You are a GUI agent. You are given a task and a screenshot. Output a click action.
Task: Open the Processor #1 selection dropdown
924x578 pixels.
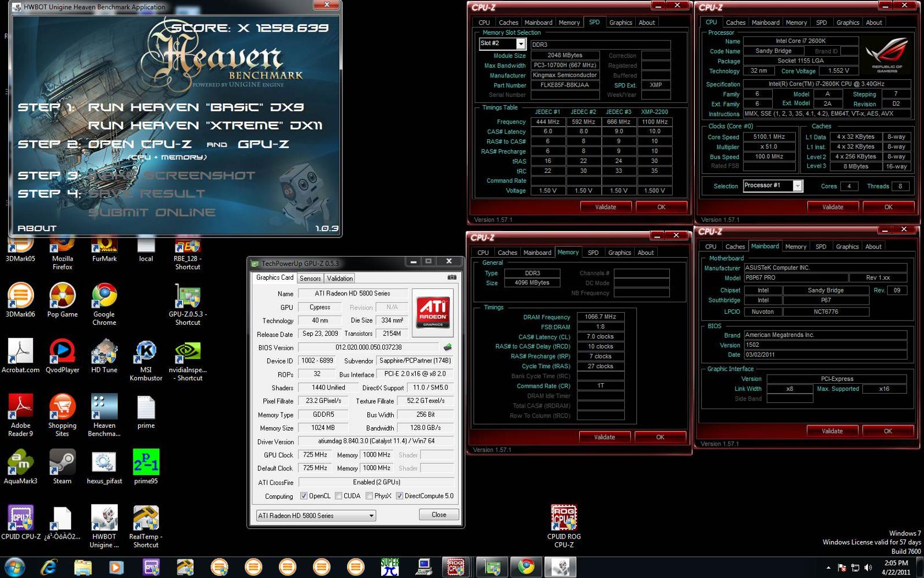[x=798, y=186]
